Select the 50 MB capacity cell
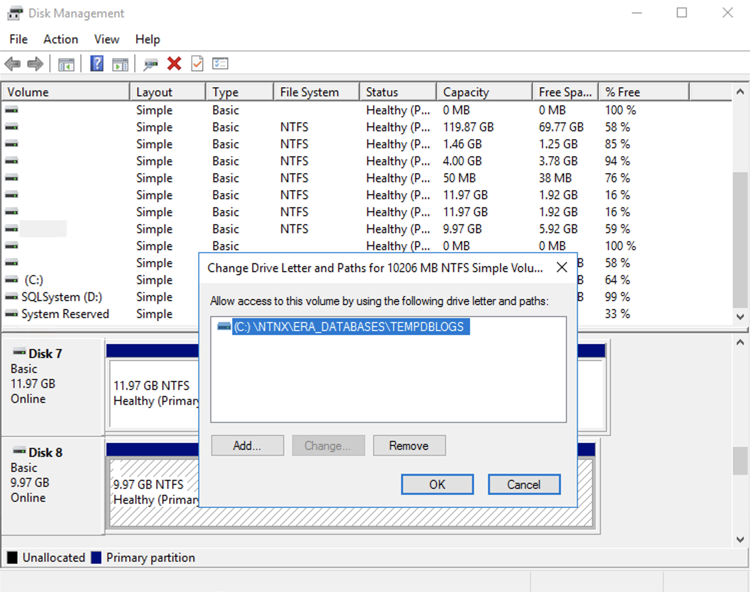The image size is (750, 592). click(x=459, y=178)
